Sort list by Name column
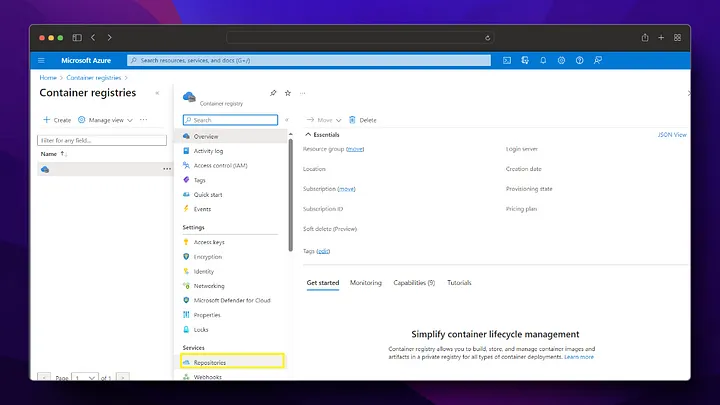The height and width of the screenshot is (405, 720). 54,154
